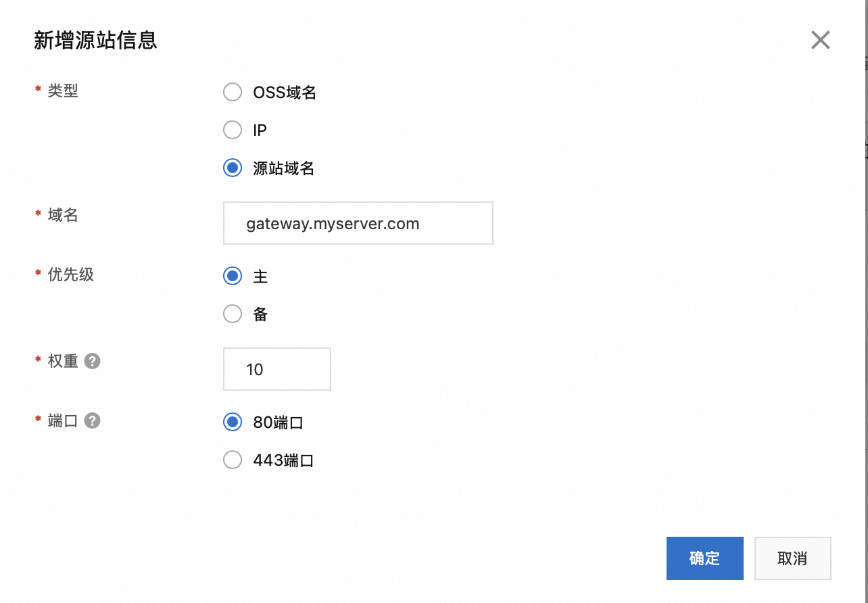Click the asterisk icon before 端口
868x603 pixels.
click(x=37, y=419)
